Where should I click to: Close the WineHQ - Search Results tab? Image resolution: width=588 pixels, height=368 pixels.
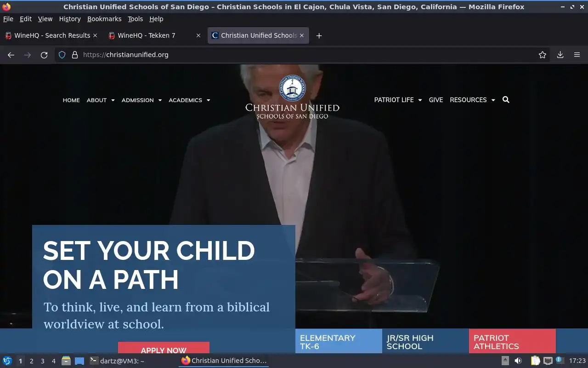[95, 35]
